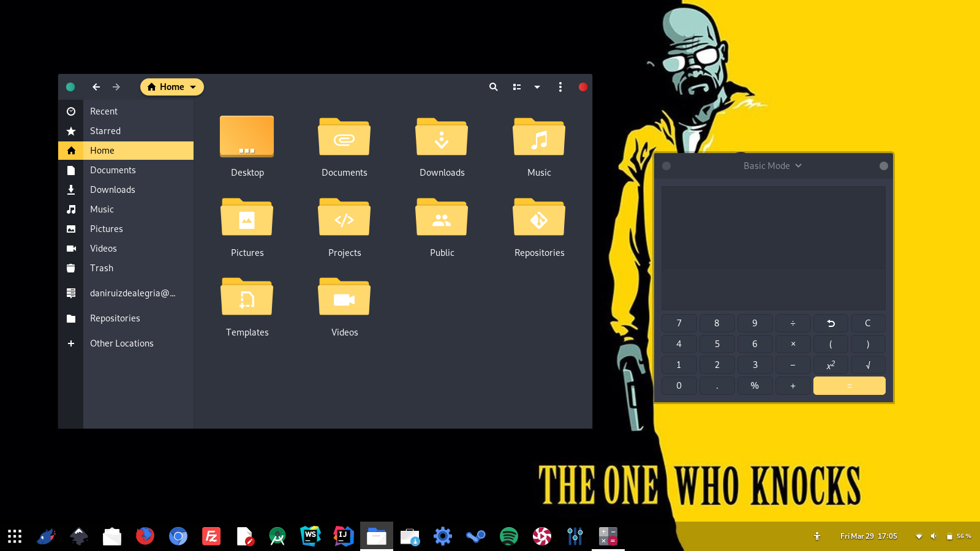Open the volume indicator in system tray
Viewport: 980px width, 551px height.
[x=933, y=536]
